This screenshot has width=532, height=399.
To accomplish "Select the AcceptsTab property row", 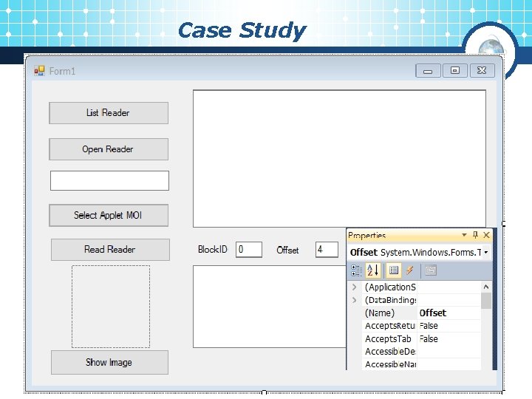I will click(x=421, y=338).
